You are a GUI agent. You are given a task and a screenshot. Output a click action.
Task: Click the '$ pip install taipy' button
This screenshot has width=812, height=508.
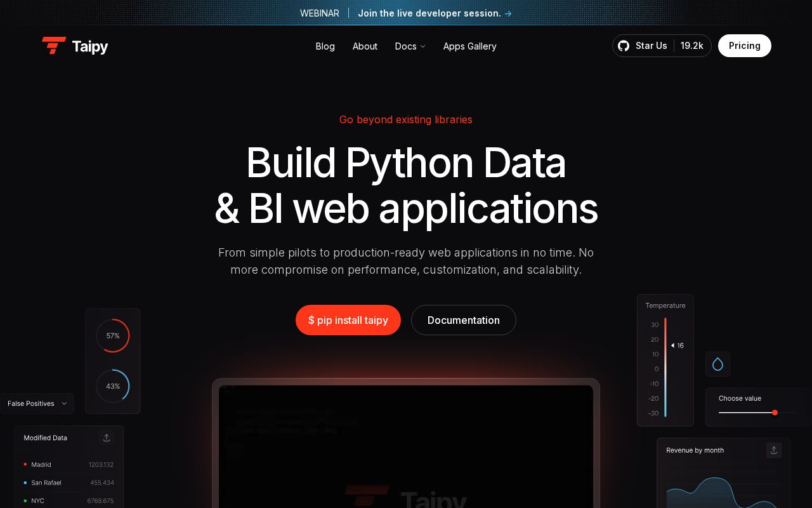(x=348, y=320)
